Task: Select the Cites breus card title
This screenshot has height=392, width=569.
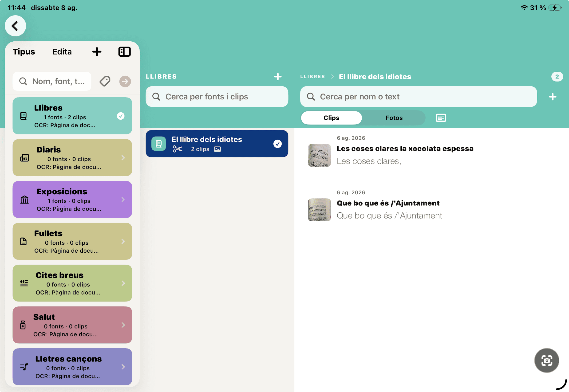Action: click(x=59, y=275)
